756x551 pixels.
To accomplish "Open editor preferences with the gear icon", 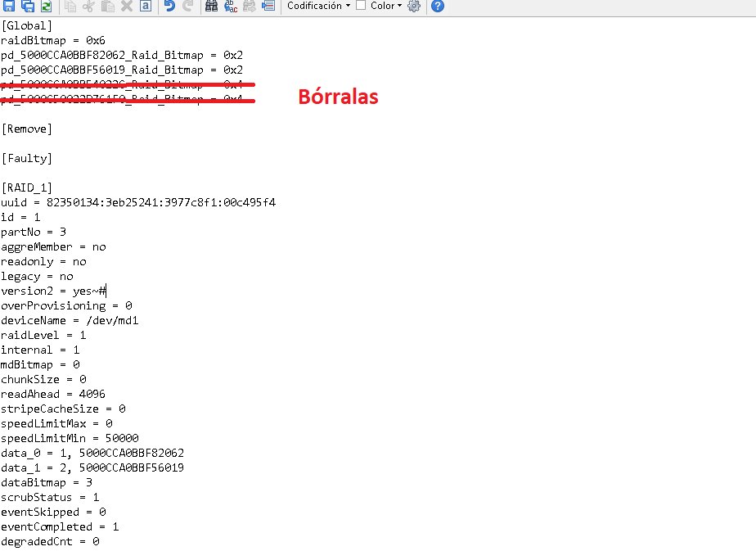I will (x=413, y=6).
